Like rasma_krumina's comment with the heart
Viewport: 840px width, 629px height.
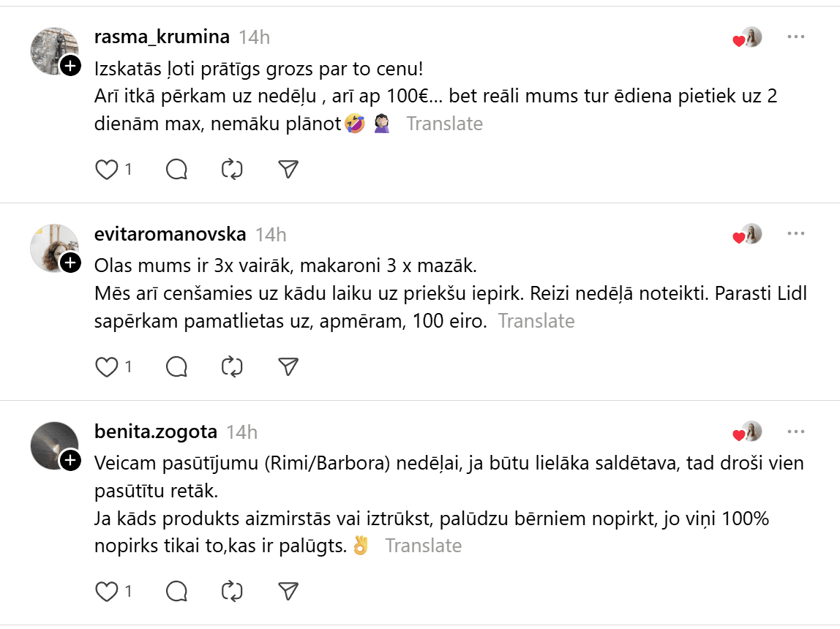[107, 170]
